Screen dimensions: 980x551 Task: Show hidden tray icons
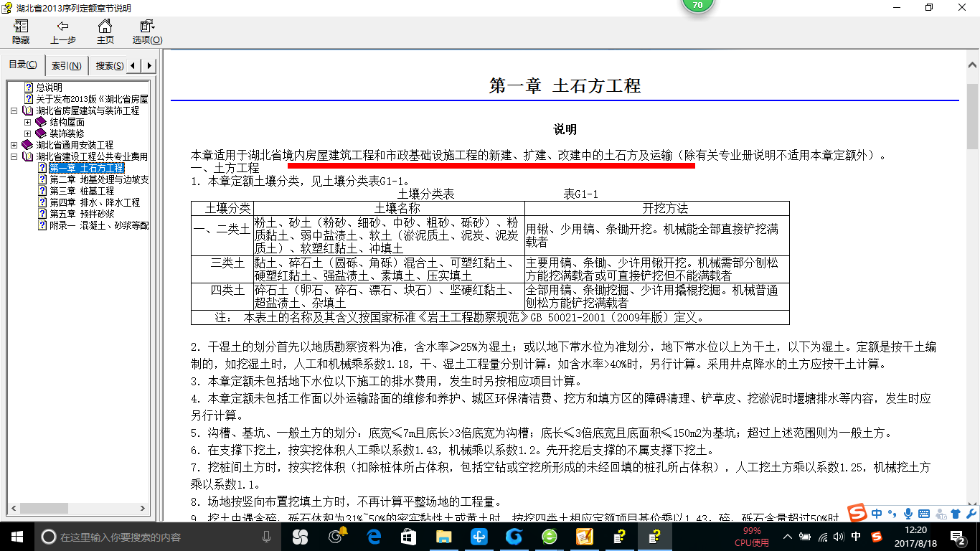pyautogui.click(x=788, y=537)
